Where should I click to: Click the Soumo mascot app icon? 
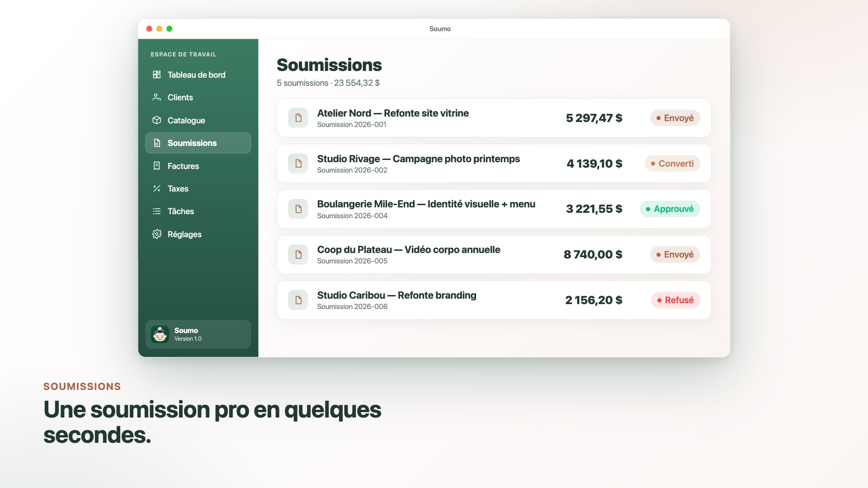160,334
